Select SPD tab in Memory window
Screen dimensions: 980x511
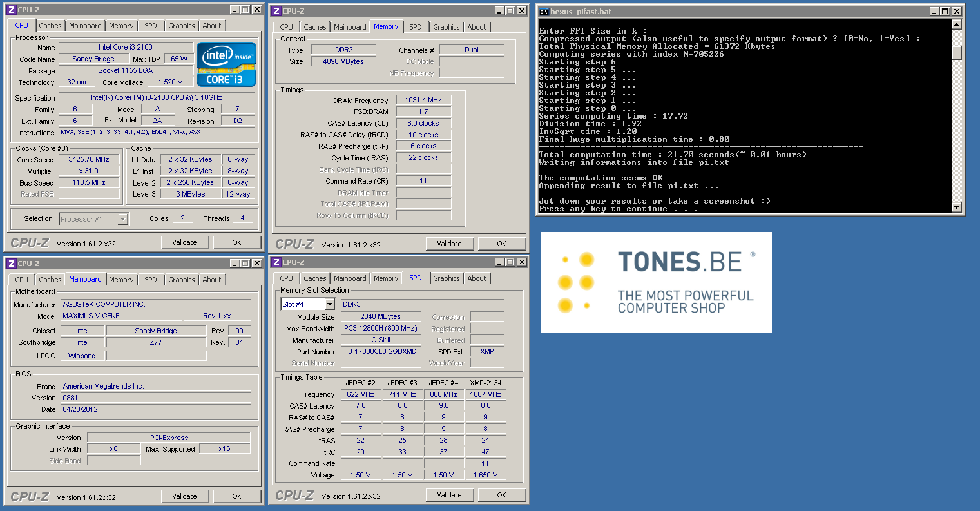point(416,27)
